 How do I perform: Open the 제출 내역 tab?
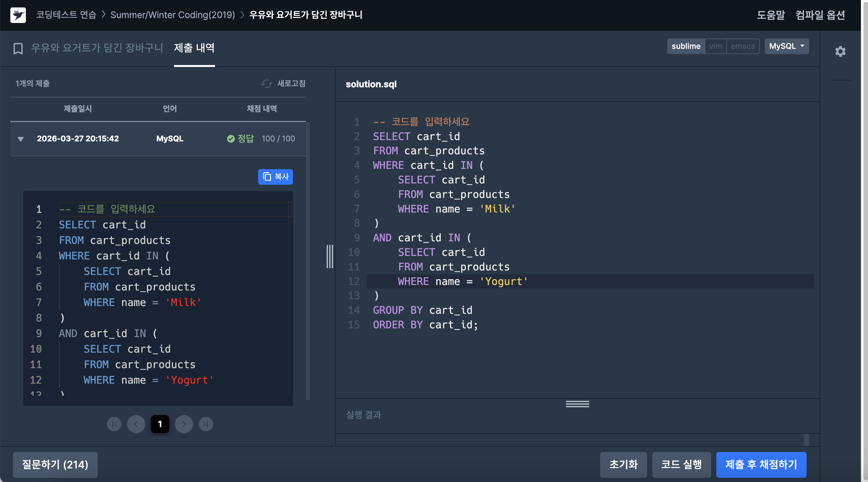click(194, 48)
